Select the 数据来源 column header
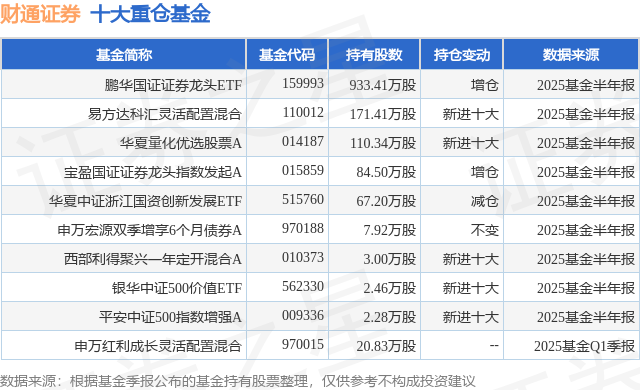 [571, 55]
